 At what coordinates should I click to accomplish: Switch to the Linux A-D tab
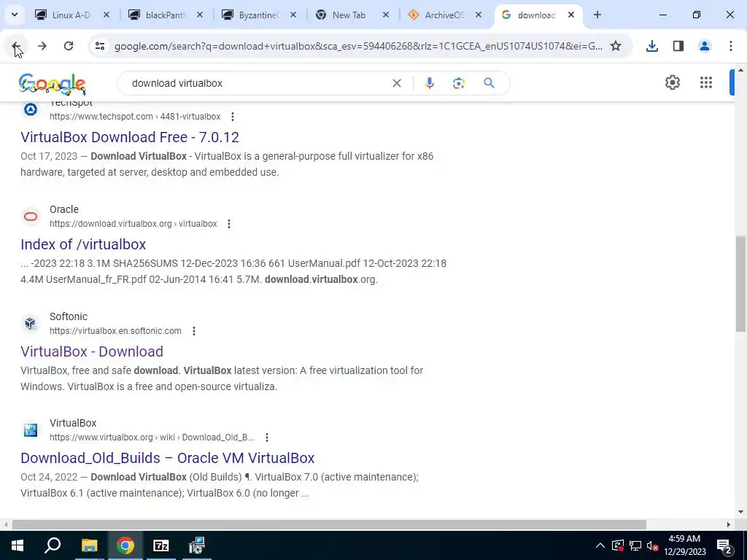coord(71,15)
